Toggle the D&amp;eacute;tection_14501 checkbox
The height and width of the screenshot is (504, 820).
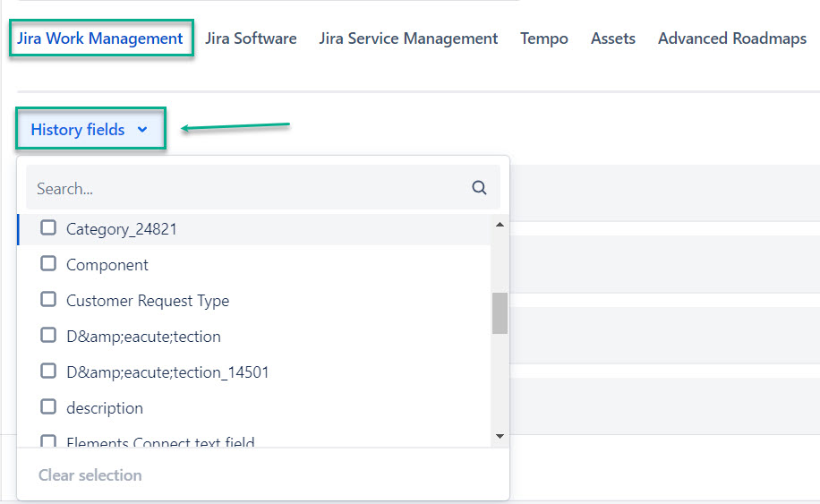coord(48,372)
